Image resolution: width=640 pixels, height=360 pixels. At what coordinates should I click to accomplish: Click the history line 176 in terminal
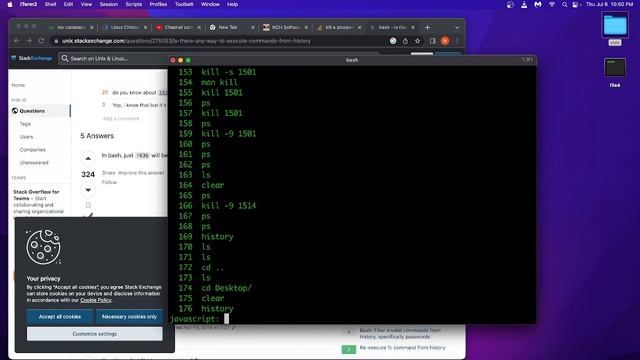(206, 309)
